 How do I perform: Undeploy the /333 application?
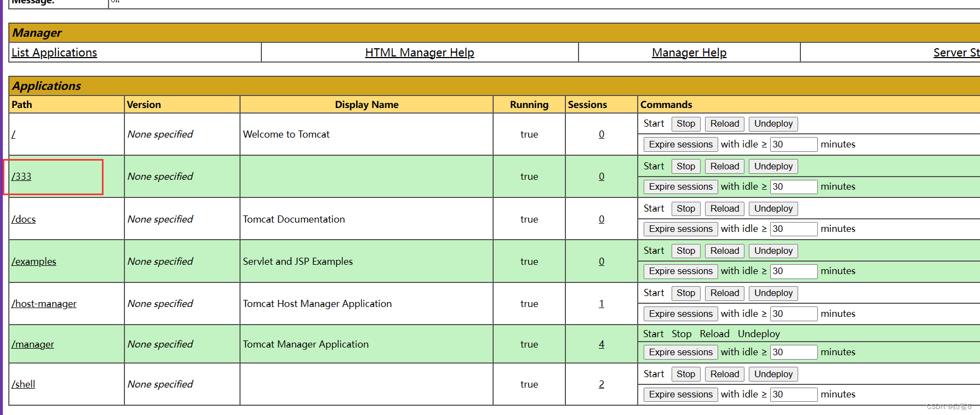pyautogui.click(x=773, y=167)
